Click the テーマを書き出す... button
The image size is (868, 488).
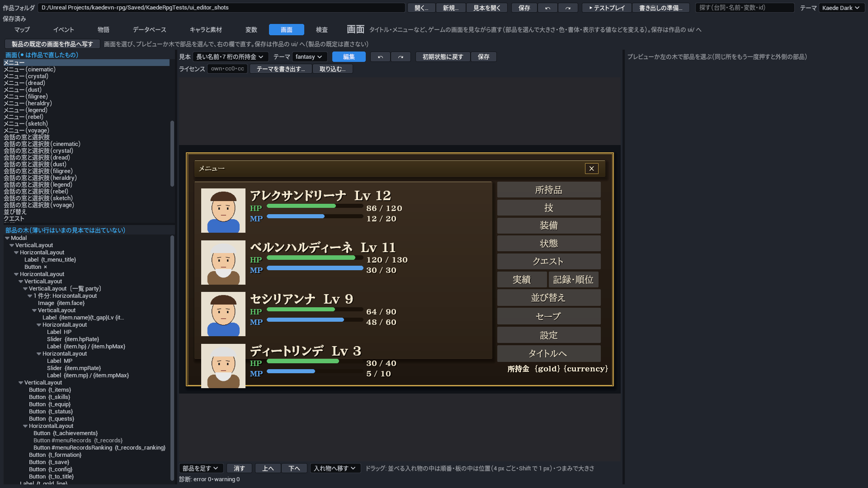click(281, 69)
